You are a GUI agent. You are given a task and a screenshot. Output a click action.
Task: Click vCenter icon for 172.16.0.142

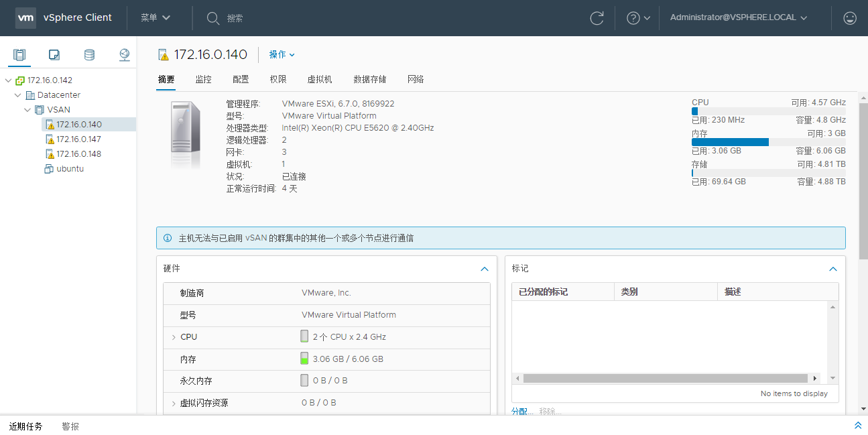20,80
